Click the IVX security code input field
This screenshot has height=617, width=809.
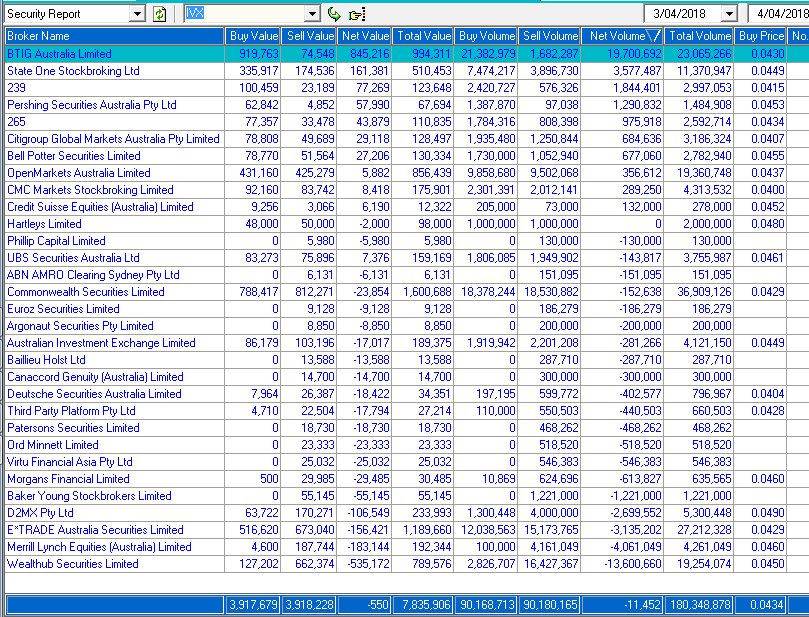point(244,14)
